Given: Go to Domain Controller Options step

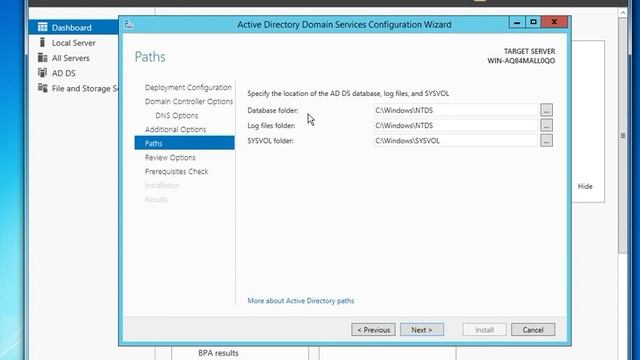Looking at the screenshot, I should click(189, 101).
